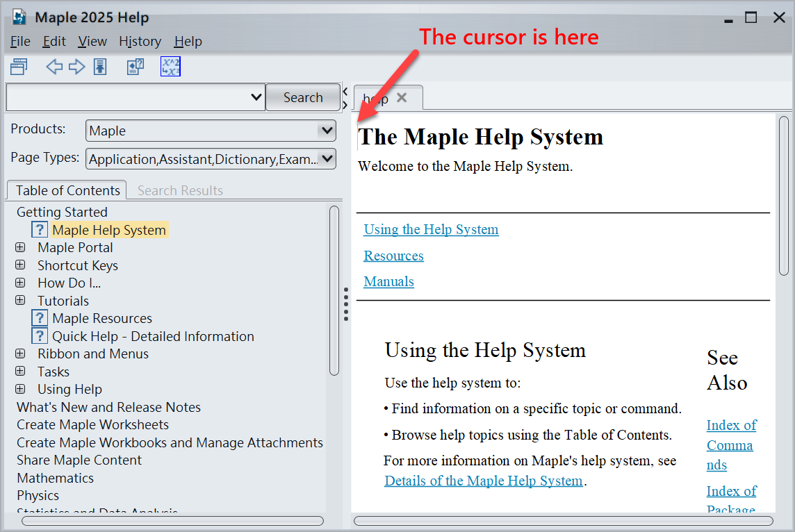Expand the Using Help tree node

point(20,389)
